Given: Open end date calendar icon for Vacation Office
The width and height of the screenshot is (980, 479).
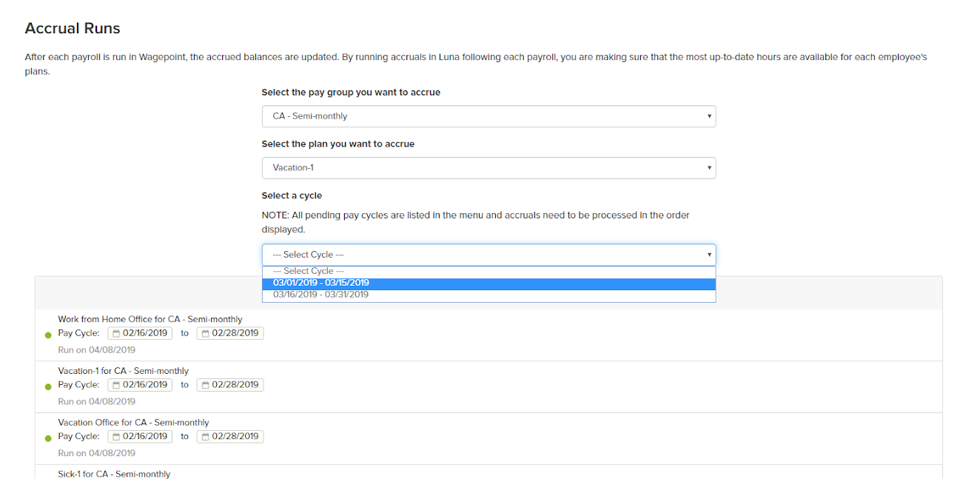Looking at the screenshot, I should 205,437.
